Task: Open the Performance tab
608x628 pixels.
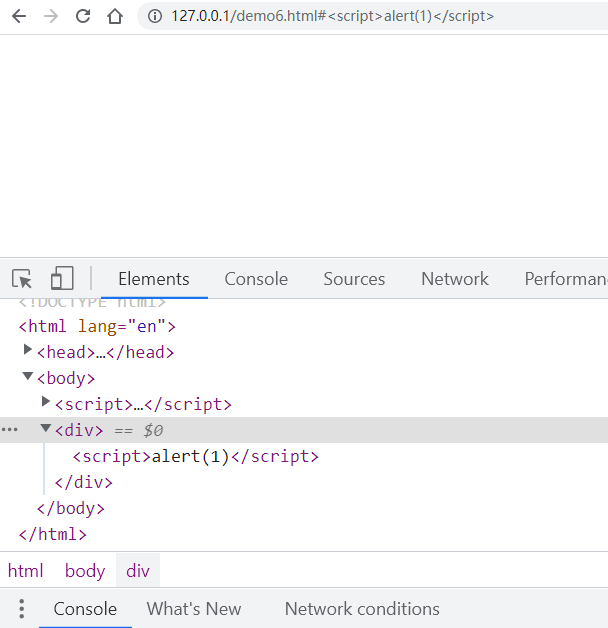Action: 566,279
